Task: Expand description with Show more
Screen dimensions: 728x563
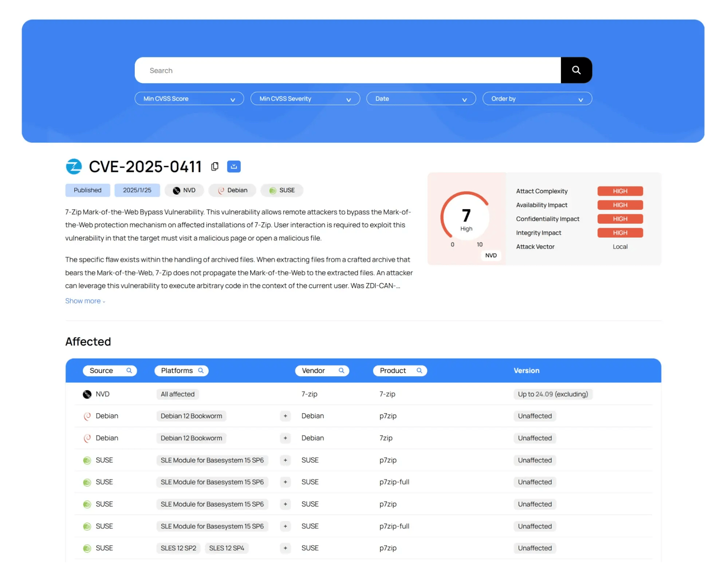Action: [85, 301]
